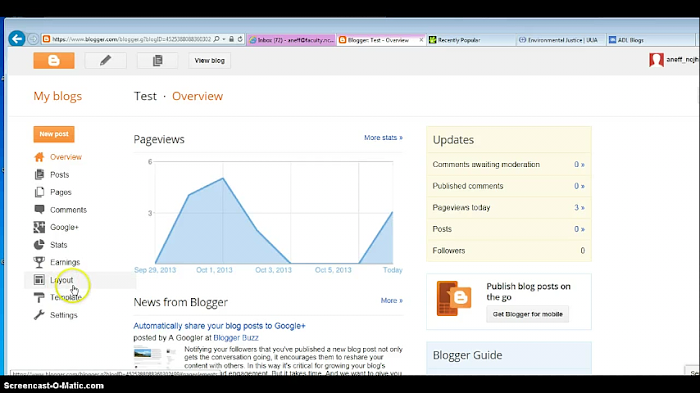Click the Pages sidebar icon
The height and width of the screenshot is (393, 700).
click(x=39, y=192)
